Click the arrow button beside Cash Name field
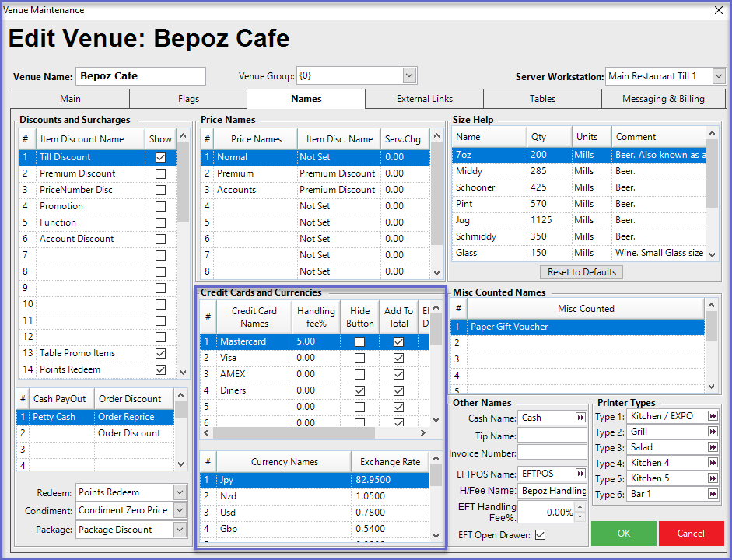732x560 pixels. [x=580, y=418]
